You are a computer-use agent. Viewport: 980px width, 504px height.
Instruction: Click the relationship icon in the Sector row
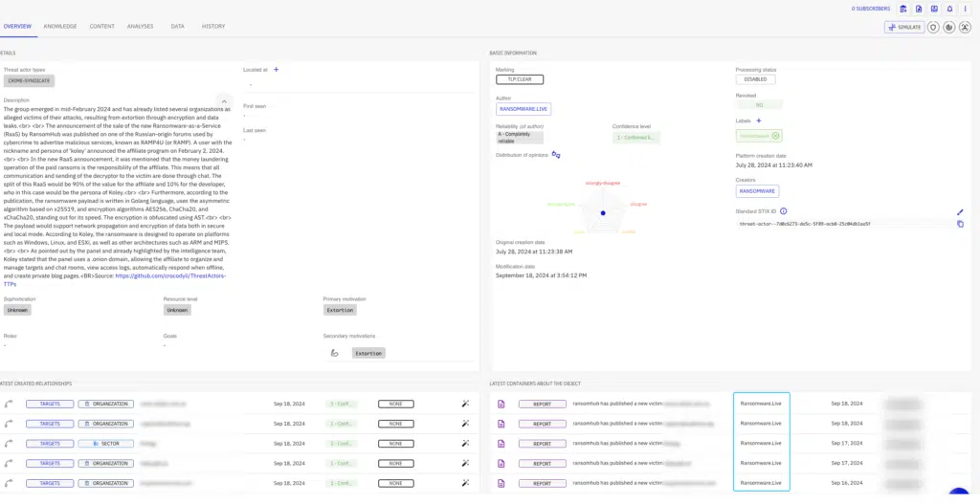pyautogui.click(x=8, y=444)
